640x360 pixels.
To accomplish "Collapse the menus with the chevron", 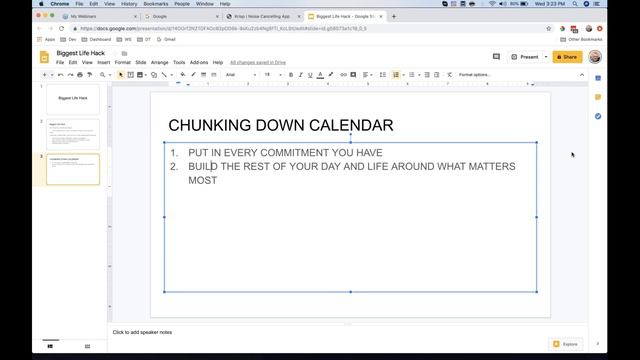I will click(582, 75).
